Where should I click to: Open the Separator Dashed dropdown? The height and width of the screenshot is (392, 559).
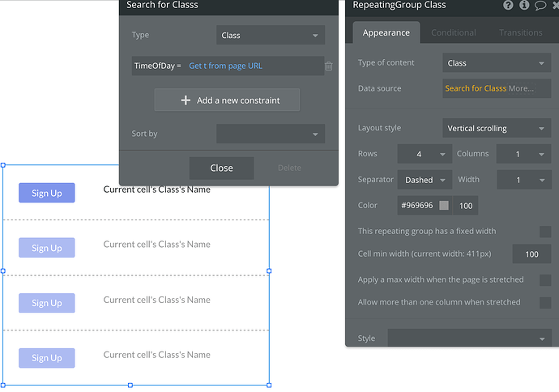[x=425, y=180]
